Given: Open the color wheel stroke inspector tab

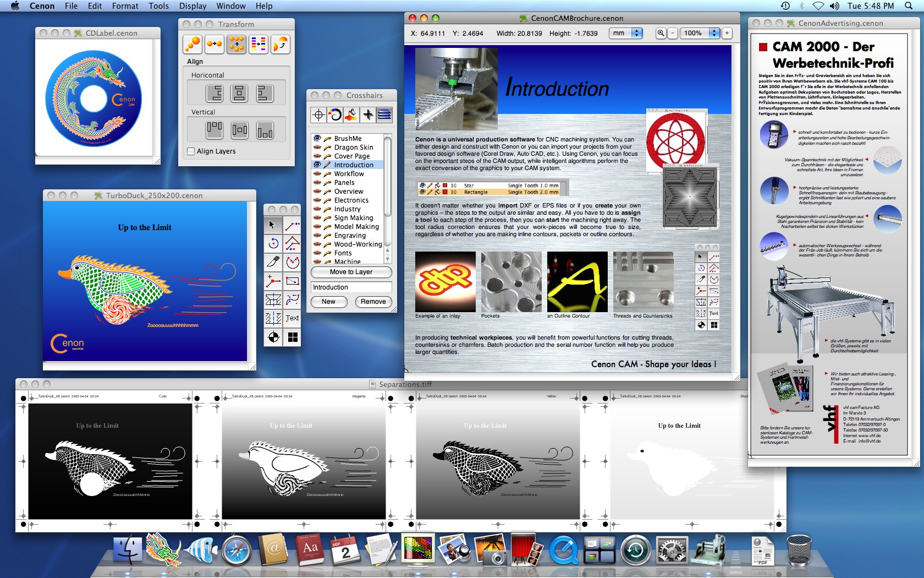Looking at the screenshot, I should coord(335,114).
